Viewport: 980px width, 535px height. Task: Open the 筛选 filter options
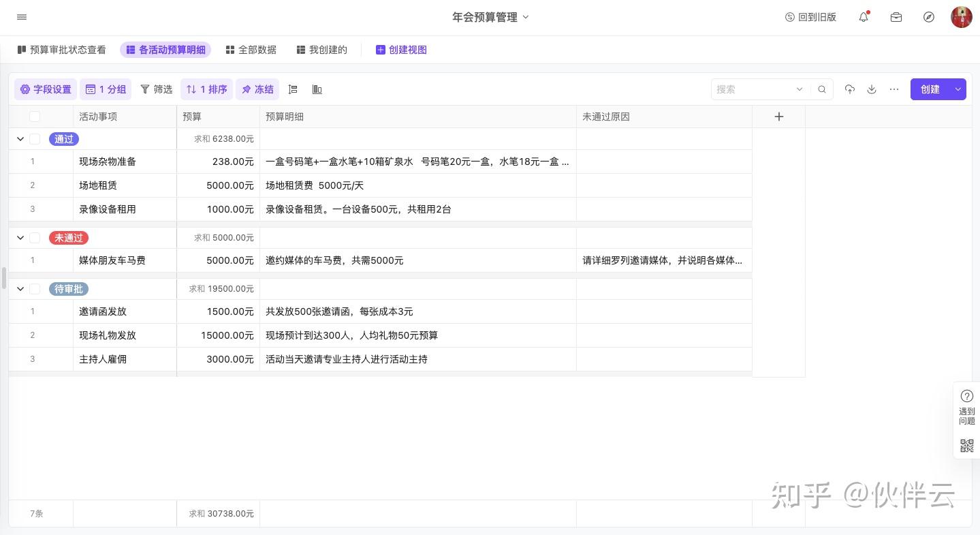tap(156, 89)
